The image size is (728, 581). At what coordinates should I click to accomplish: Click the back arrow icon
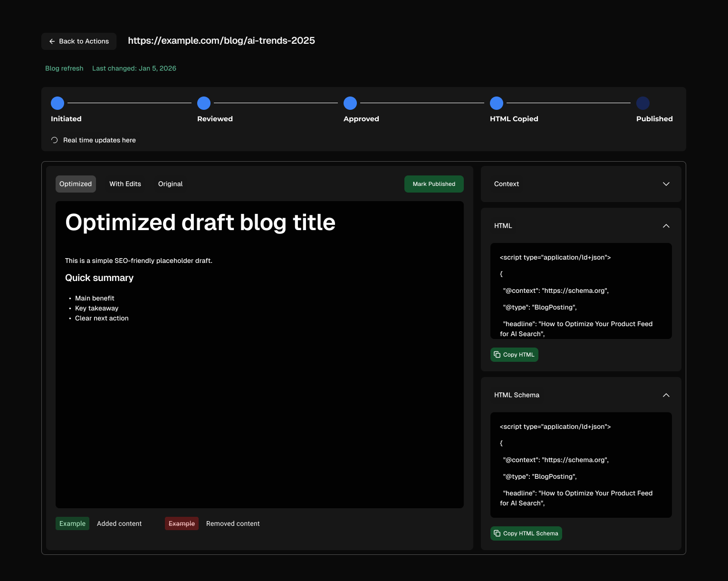(52, 41)
